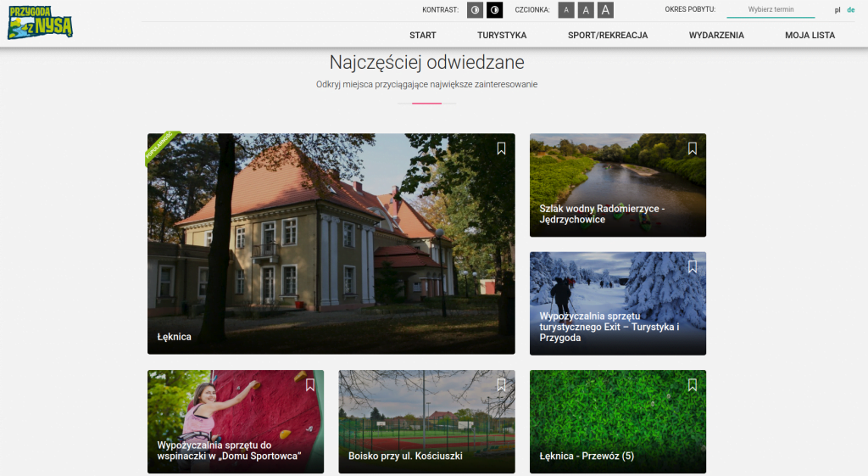Bookmark Szlak wodny Radomierzyce - Jędrzychowice
Image resolution: width=868 pixels, height=476 pixels.
pyautogui.click(x=692, y=148)
